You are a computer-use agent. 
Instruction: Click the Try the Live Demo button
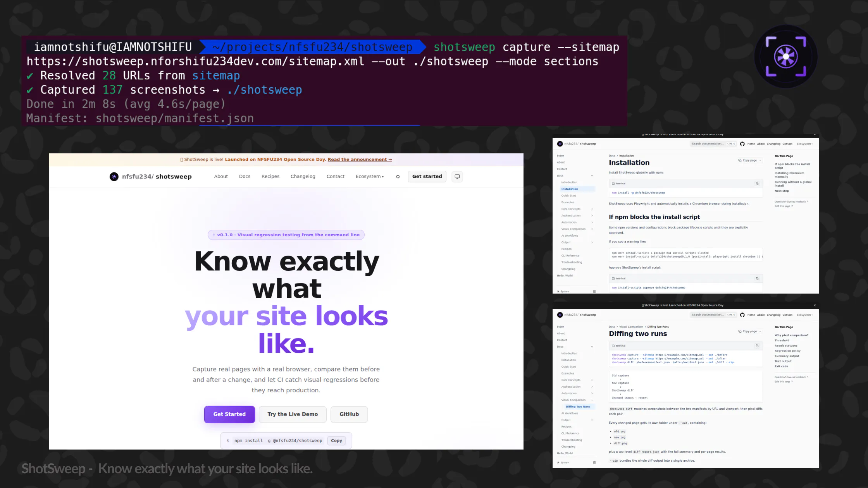(293, 414)
